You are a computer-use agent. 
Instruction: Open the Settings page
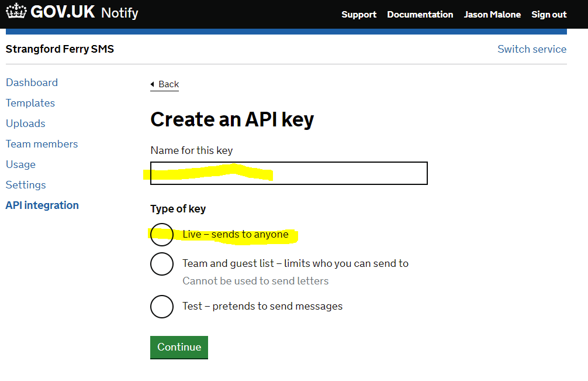26,185
